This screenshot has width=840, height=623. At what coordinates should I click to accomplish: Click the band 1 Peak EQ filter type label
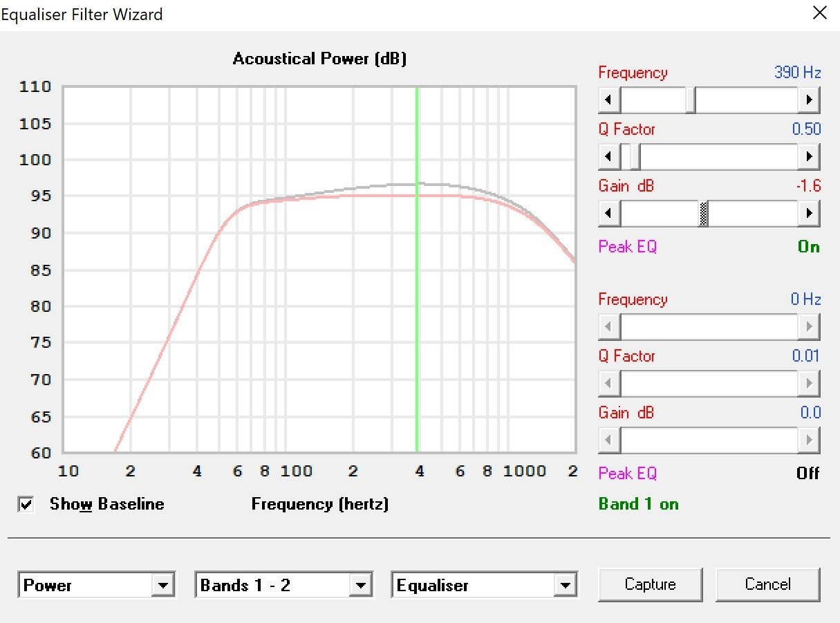click(x=628, y=247)
